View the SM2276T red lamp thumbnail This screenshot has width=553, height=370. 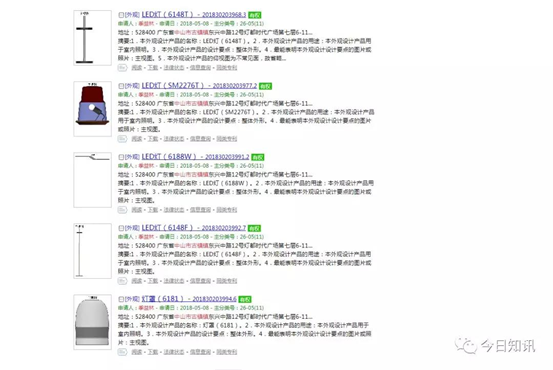[92, 109]
